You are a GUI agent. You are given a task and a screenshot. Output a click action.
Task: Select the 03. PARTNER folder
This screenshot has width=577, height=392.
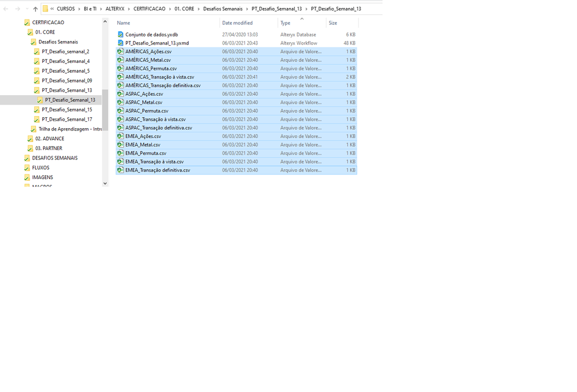coord(49,148)
